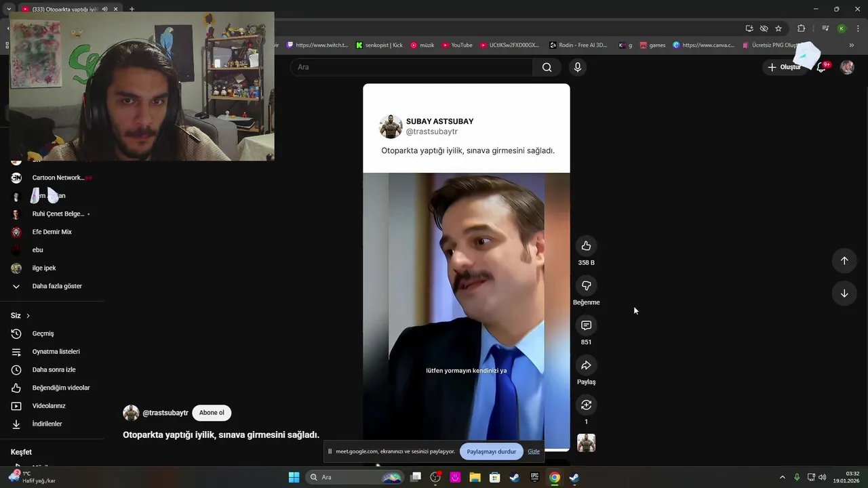
Task: Show more bookmarks with double chevron
Action: [x=852, y=45]
